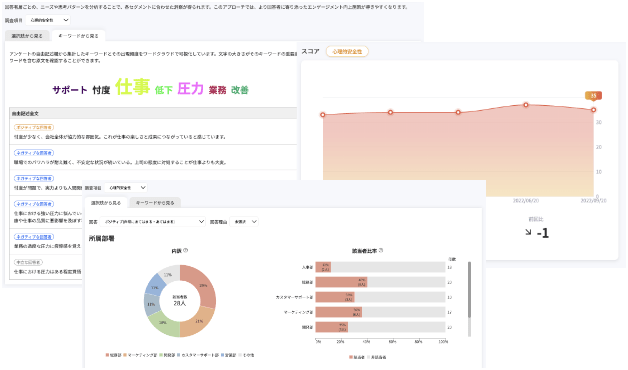Select the last data point on score line
The height and width of the screenshot is (370, 628).
pos(593,110)
